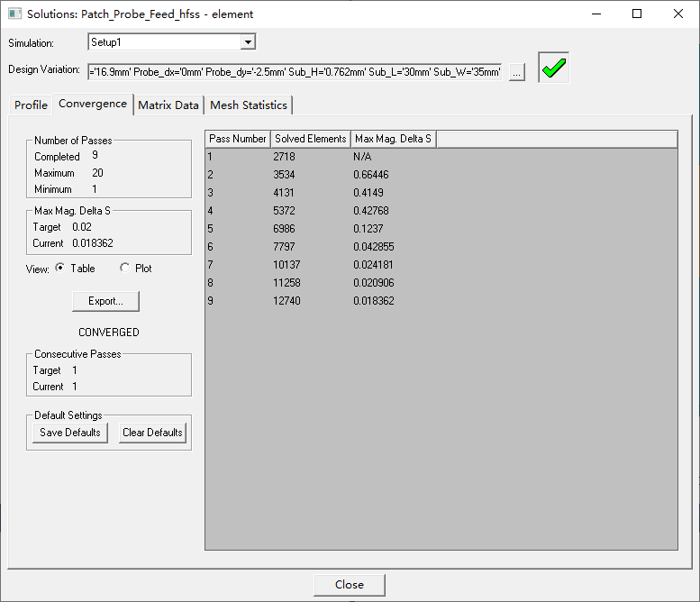Click the Save Defaults button
The width and height of the screenshot is (700, 602).
(x=70, y=433)
